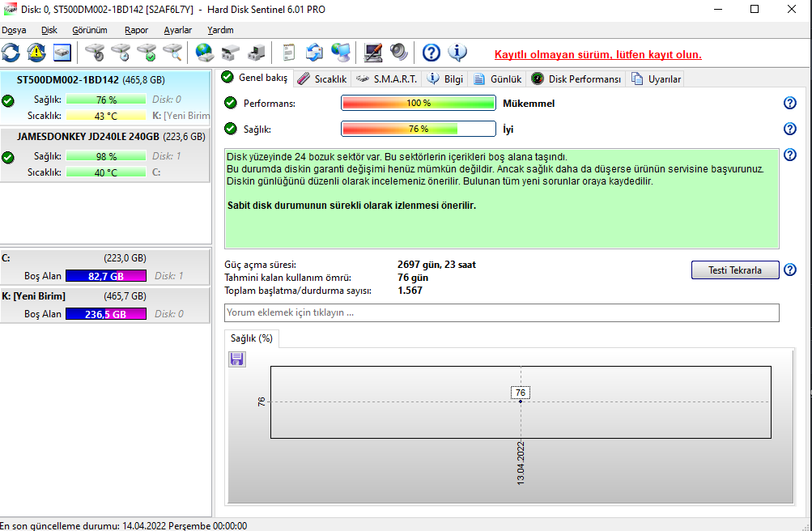This screenshot has height=531, width=812.
Task: Click the disk with green checkmark icon
Action: 147,53
